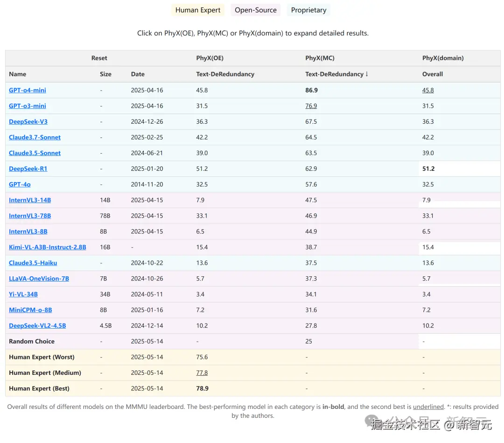
Task: Click the bold 86.9 score cell
Action: [311, 91]
